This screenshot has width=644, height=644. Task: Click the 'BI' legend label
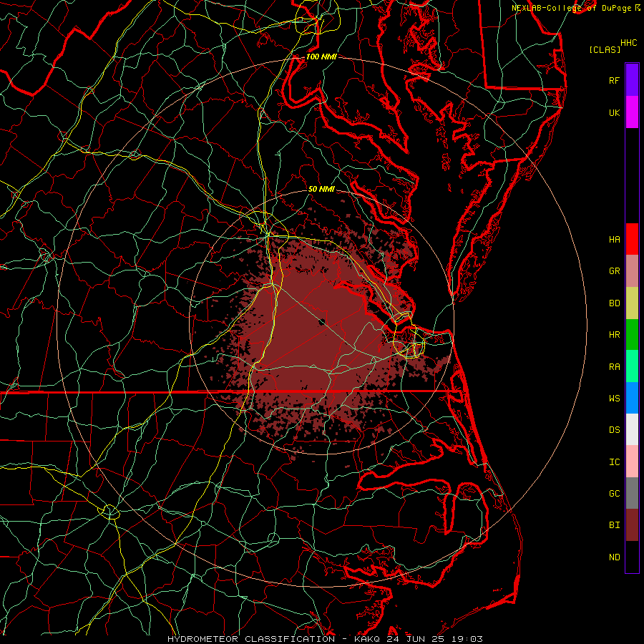click(614, 525)
